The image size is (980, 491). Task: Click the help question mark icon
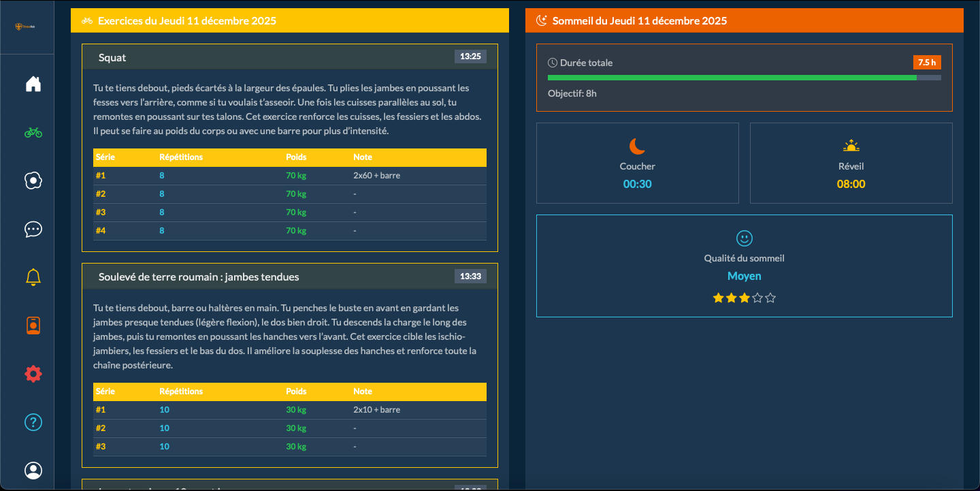(33, 422)
